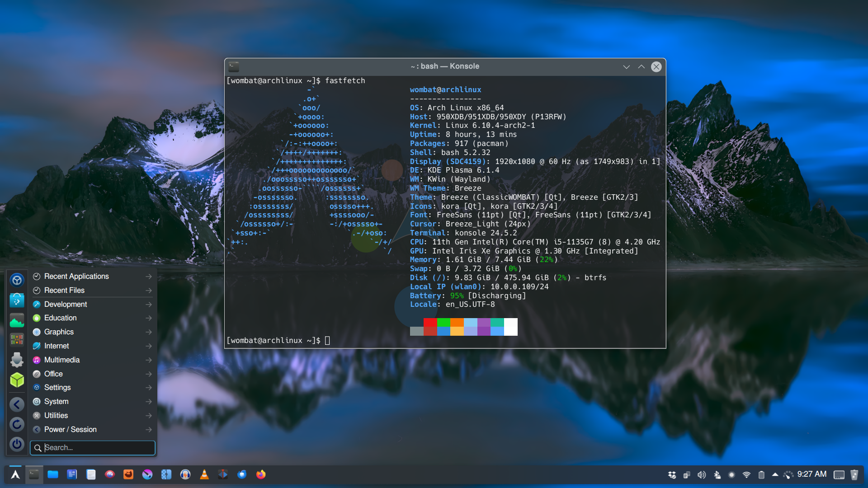Open the Dropbox tray icon
The height and width of the screenshot is (488, 868).
pos(672,475)
